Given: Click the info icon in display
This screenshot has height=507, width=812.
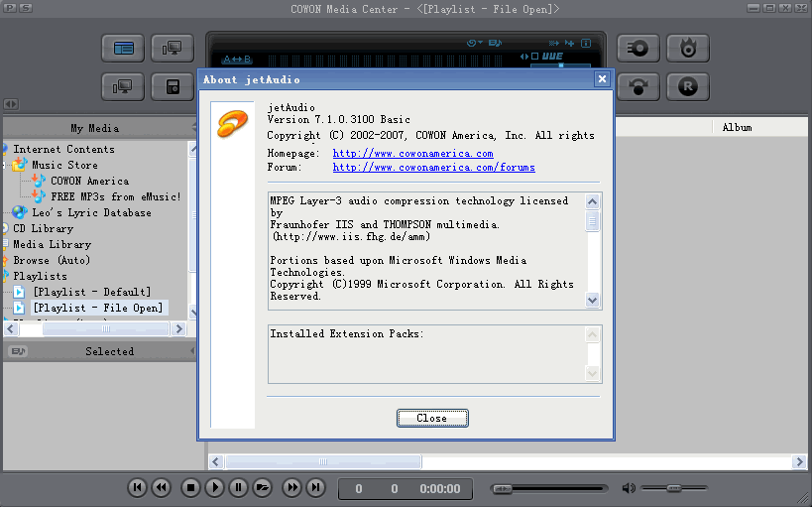Looking at the screenshot, I should click(x=586, y=43).
